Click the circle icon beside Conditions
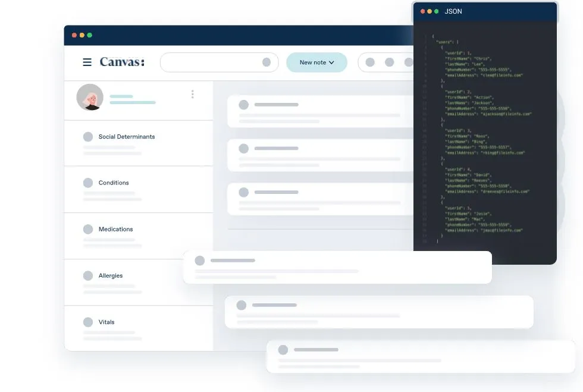The width and height of the screenshot is (583, 392). [88, 183]
